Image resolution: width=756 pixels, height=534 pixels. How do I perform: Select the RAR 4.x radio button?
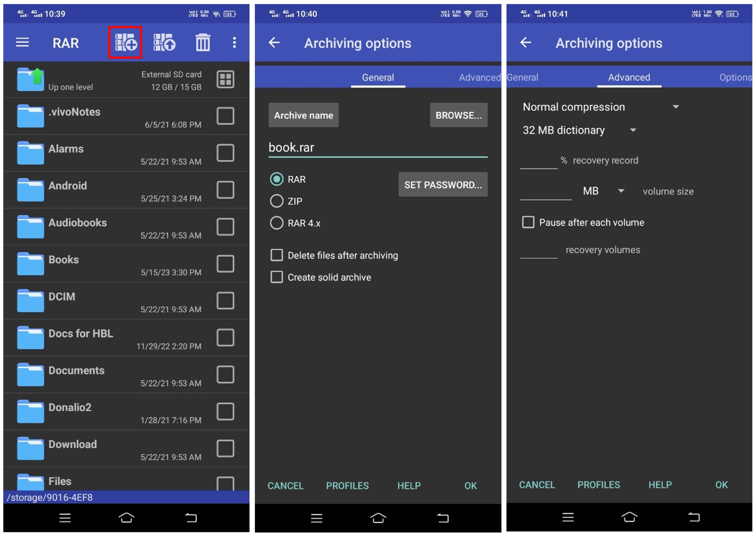[x=277, y=223]
